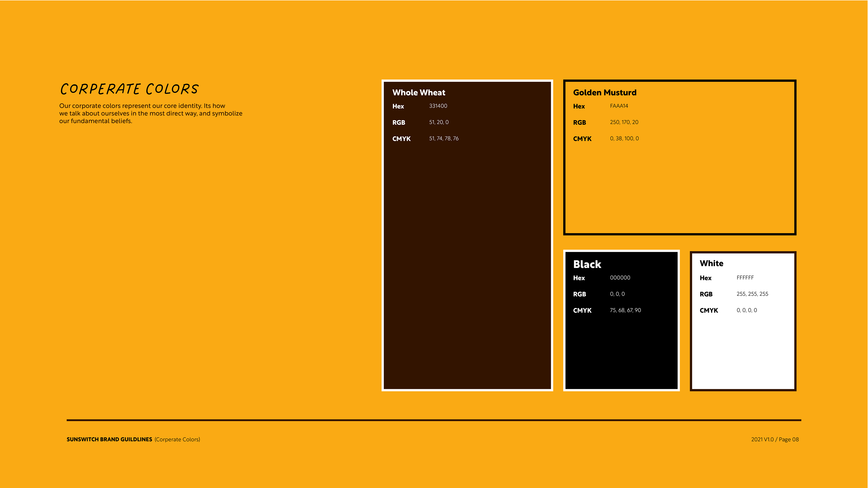868x488 pixels.
Task: Click RGB value 255, 255, 255
Action: point(752,294)
